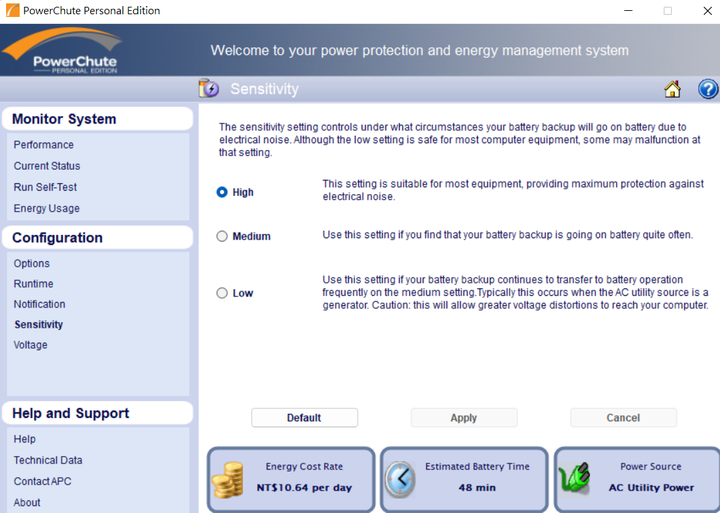Screen dimensions: 720x513
Task: Click the Energy Cost Rate label
Action: (x=304, y=466)
